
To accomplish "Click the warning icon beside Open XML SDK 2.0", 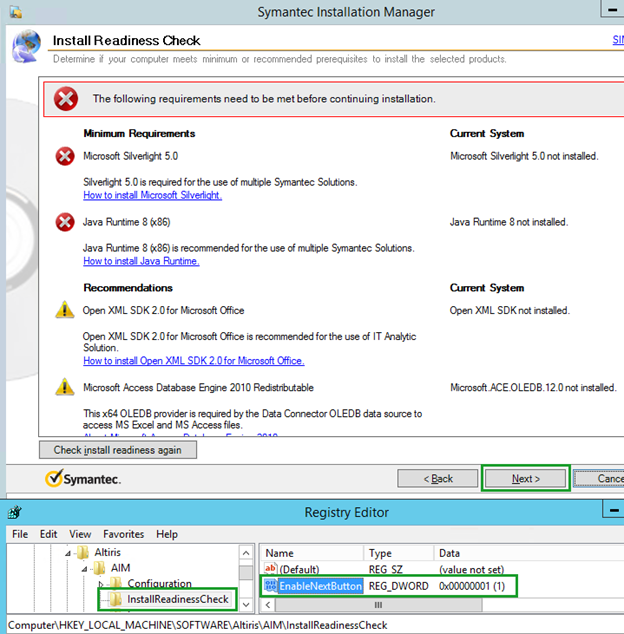I will tap(65, 310).
